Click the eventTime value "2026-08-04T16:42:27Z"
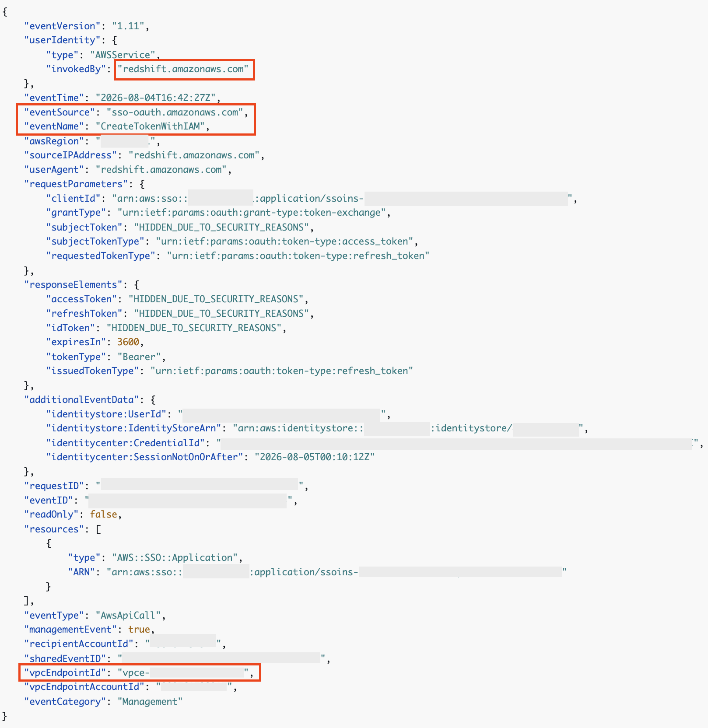 (x=156, y=98)
